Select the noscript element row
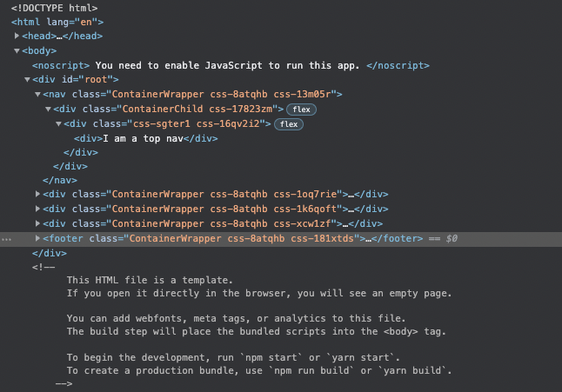Screen dimensions: 562x392 [231, 65]
